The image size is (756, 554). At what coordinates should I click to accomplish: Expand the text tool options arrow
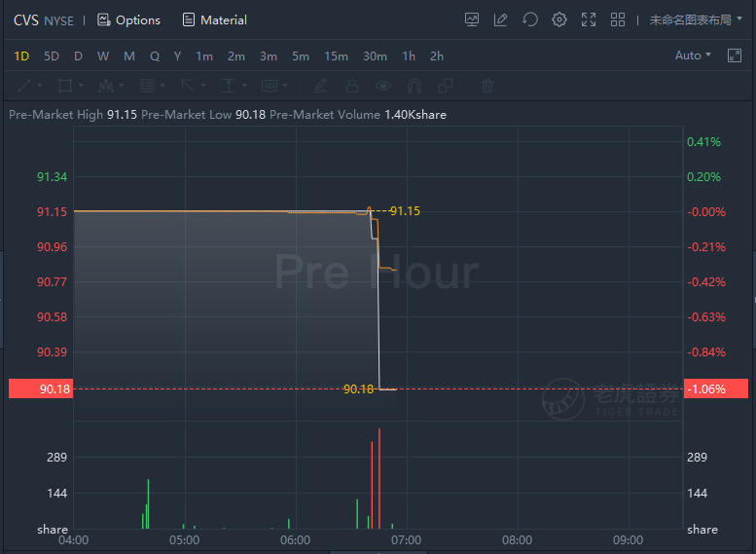pos(244,86)
